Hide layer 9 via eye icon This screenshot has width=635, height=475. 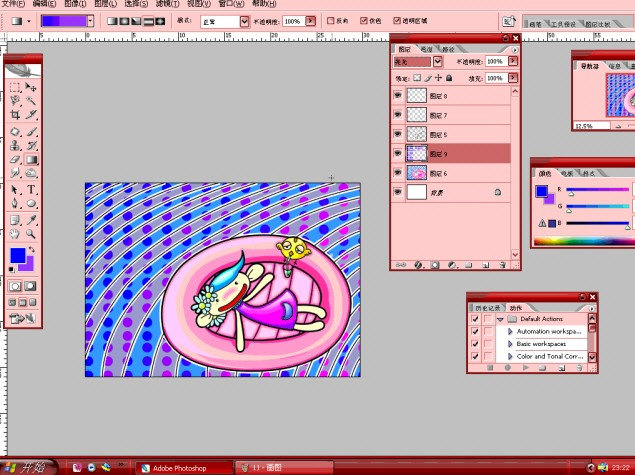[x=398, y=153]
